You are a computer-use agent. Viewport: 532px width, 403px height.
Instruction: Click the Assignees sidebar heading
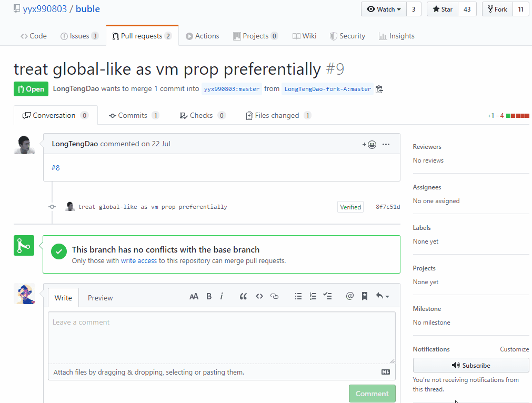coord(427,187)
